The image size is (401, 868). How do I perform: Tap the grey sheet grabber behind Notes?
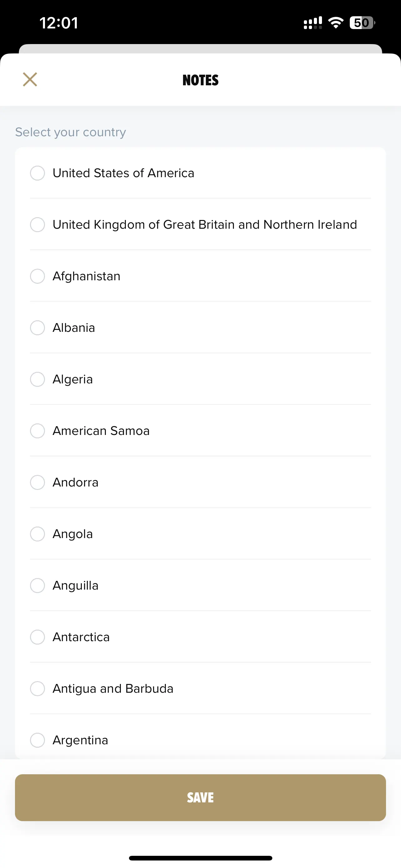click(x=200, y=48)
